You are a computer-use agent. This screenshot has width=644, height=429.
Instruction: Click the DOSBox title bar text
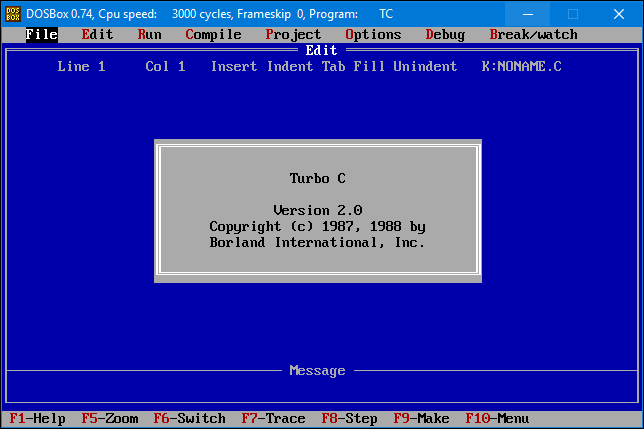point(210,14)
